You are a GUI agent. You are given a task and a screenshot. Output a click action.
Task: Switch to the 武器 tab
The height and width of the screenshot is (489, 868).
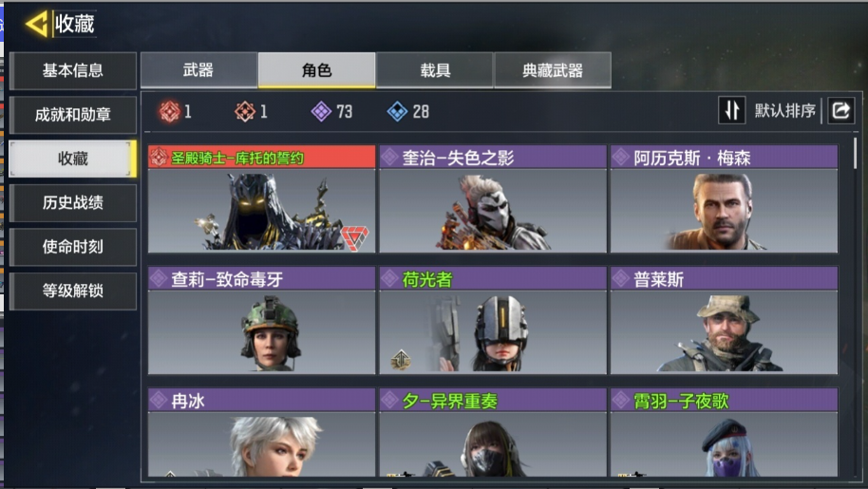(198, 70)
